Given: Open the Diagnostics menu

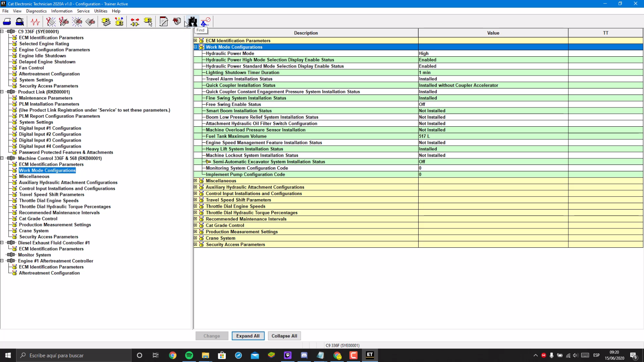Looking at the screenshot, I should (x=36, y=11).
